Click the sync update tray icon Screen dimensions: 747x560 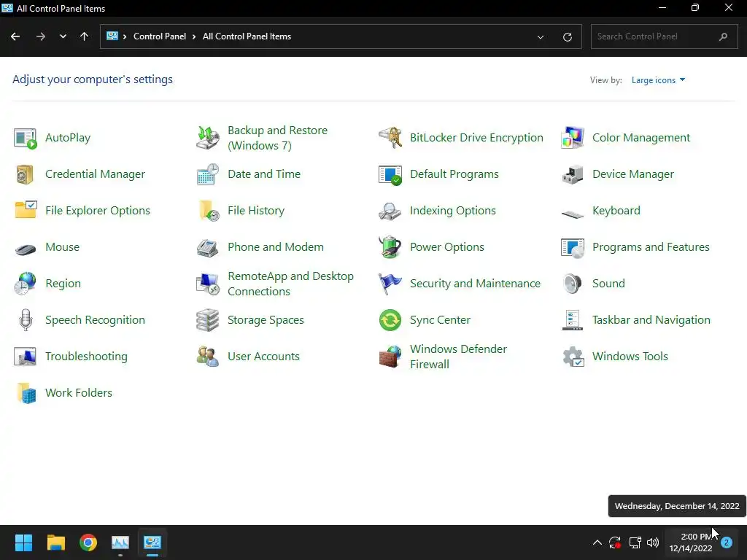pyautogui.click(x=615, y=542)
